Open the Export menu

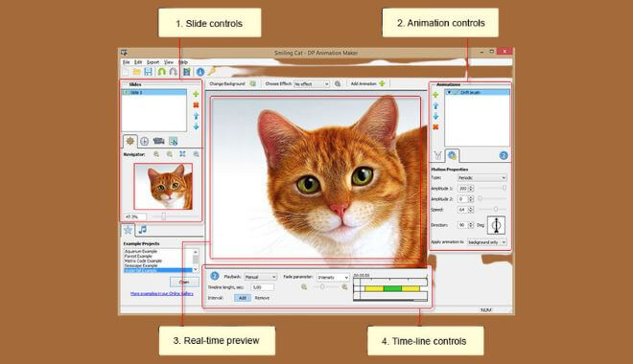[152, 62]
